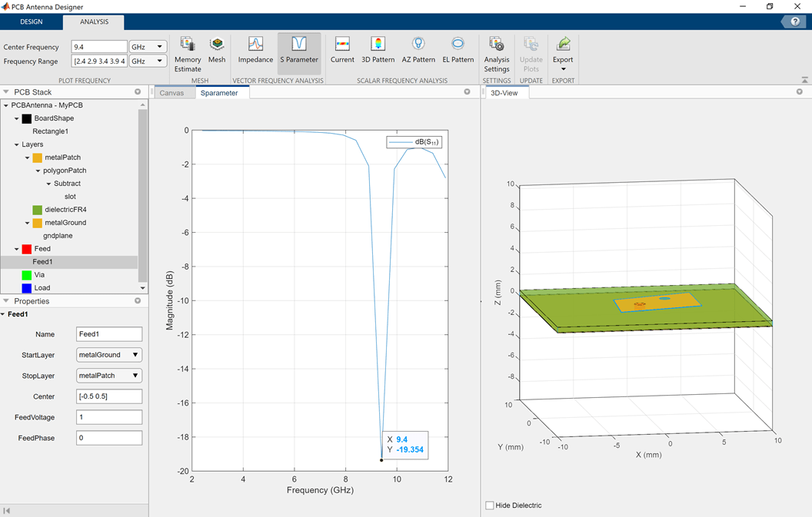
Task: Open the Center Frequency unit dropdown
Action: point(148,47)
